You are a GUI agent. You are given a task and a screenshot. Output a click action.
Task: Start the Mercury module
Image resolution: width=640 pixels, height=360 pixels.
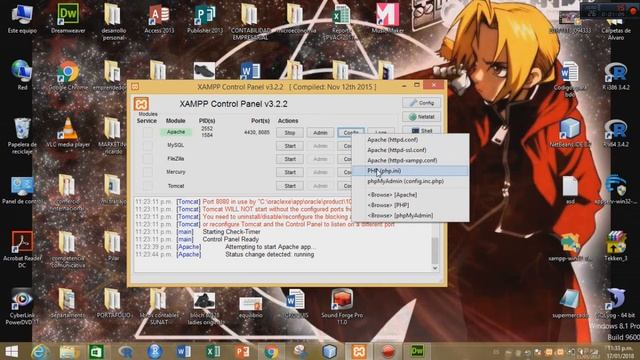click(x=290, y=172)
